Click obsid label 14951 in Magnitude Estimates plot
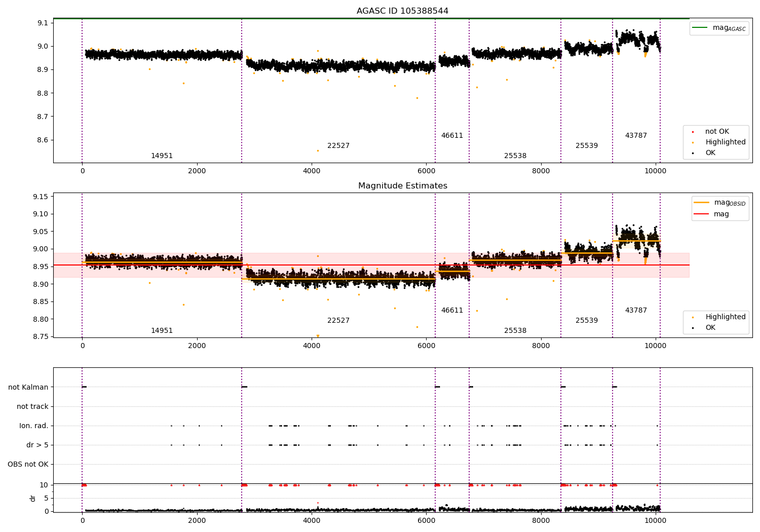Viewport: 760px width, 532px height. (x=162, y=331)
